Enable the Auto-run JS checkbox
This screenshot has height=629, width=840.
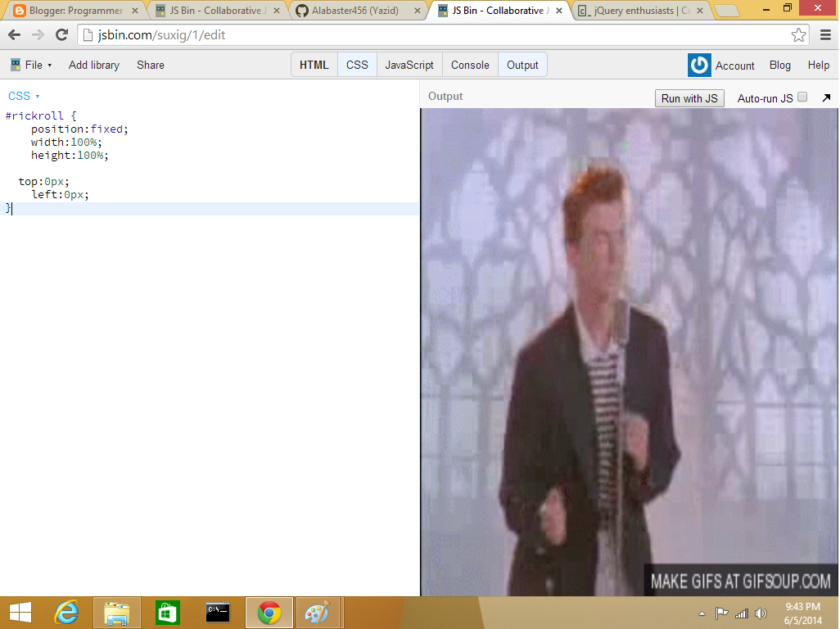click(x=802, y=97)
